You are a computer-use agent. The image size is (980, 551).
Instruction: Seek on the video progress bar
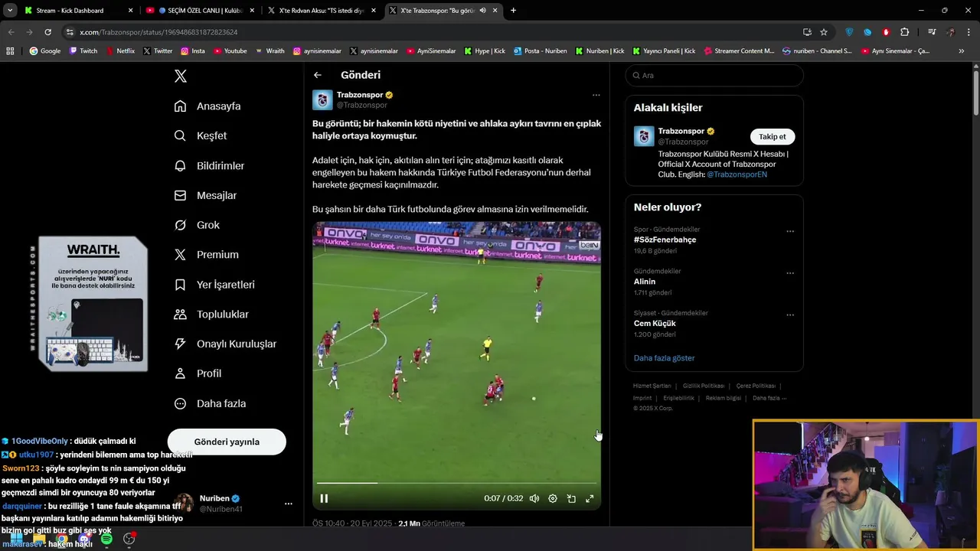click(x=456, y=483)
